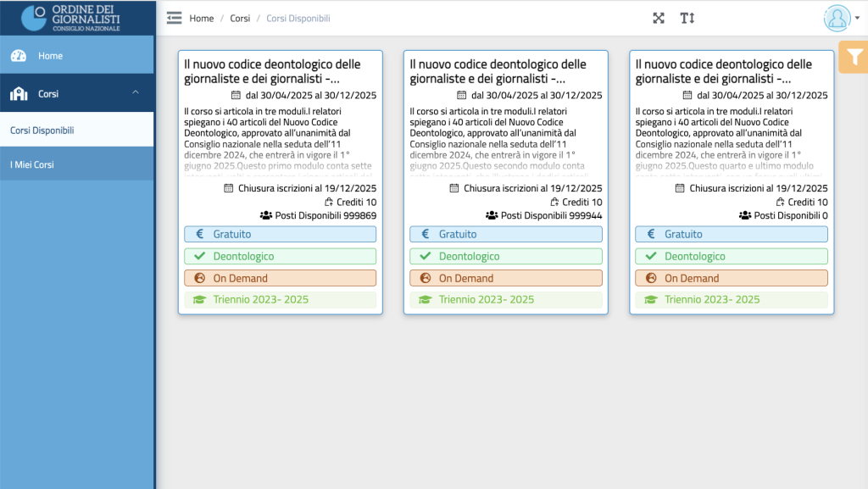Open I Miei Corsi in sidebar
868x489 pixels.
32,164
